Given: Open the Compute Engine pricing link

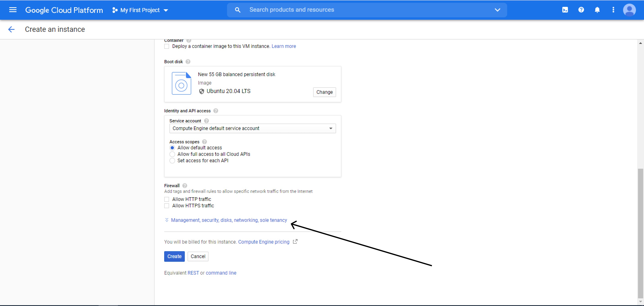Looking at the screenshot, I should coord(263,242).
